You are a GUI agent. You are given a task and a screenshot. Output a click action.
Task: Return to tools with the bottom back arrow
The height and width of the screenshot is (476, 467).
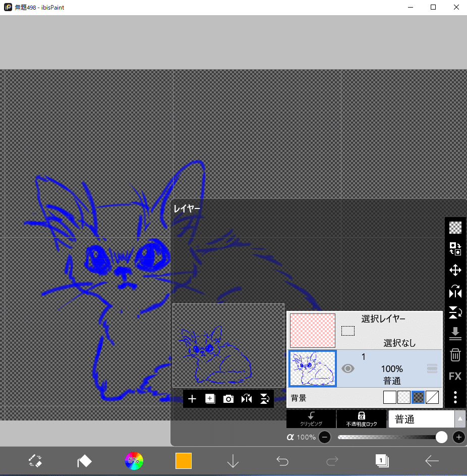[x=432, y=461]
